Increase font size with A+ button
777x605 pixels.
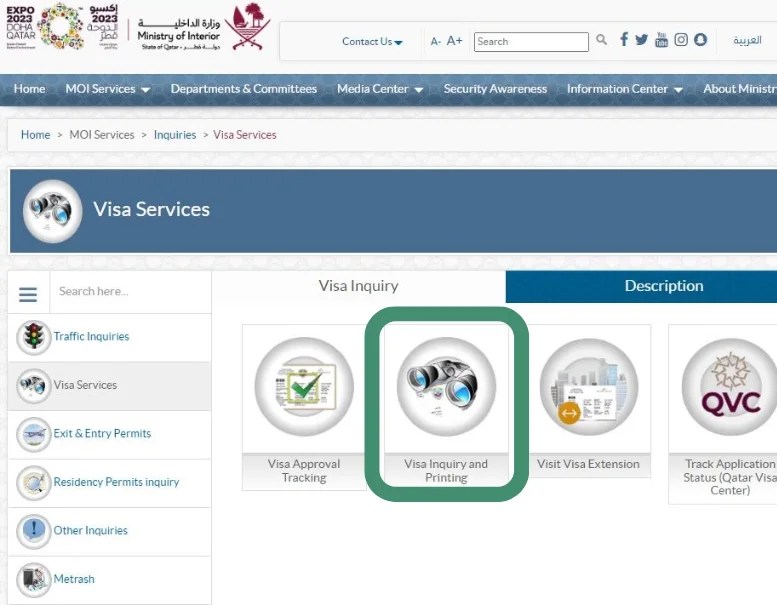tap(454, 41)
